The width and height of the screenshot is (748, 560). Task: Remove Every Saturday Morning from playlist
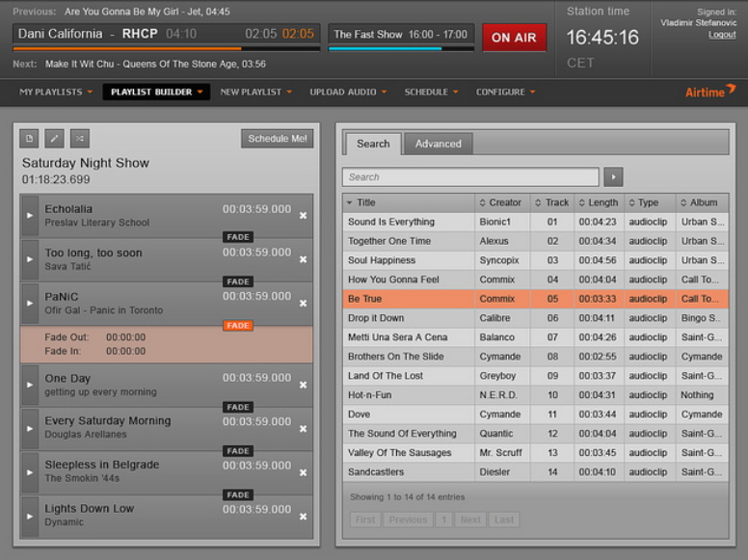303,429
